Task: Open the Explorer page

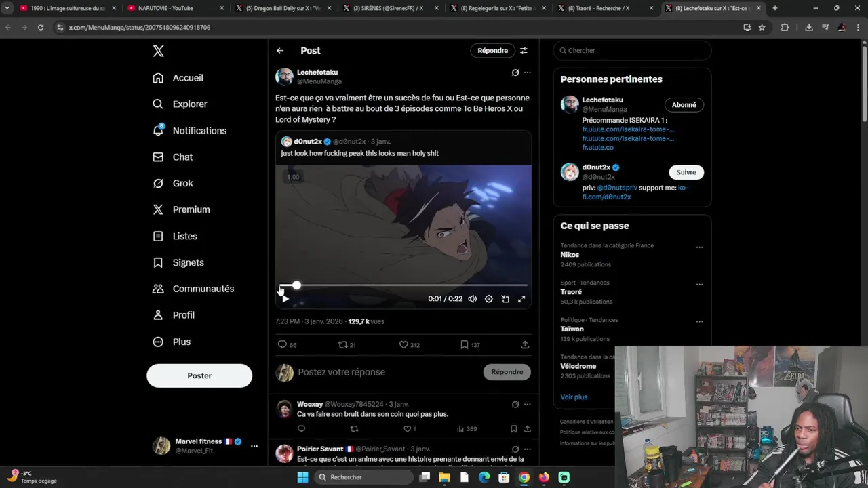Action: 180,104
